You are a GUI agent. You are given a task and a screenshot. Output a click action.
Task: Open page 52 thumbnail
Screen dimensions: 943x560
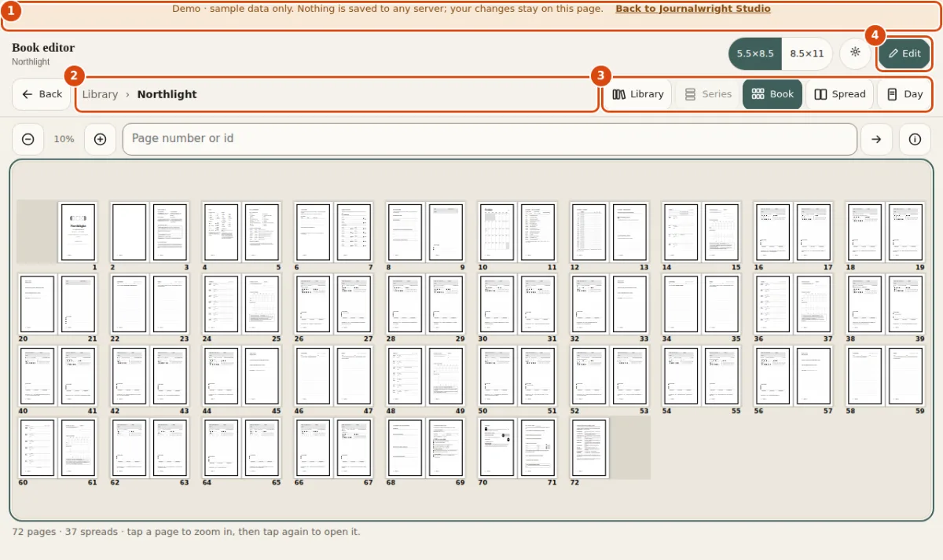pos(589,376)
